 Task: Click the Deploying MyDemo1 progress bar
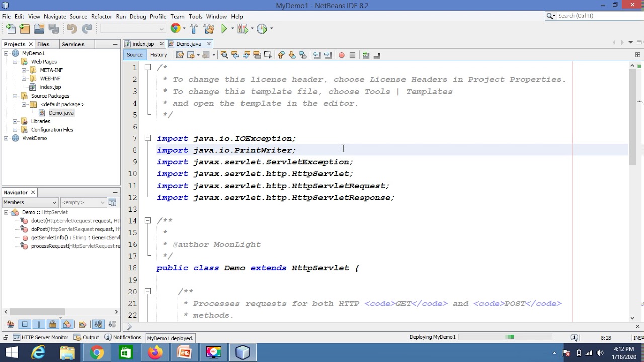pyautogui.click(x=505, y=337)
